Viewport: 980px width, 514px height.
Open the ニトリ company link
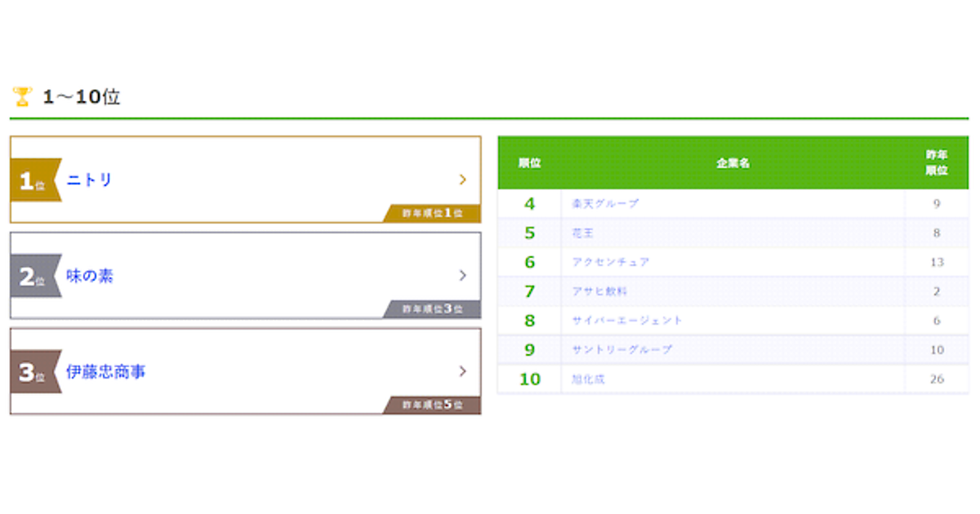[x=89, y=179]
